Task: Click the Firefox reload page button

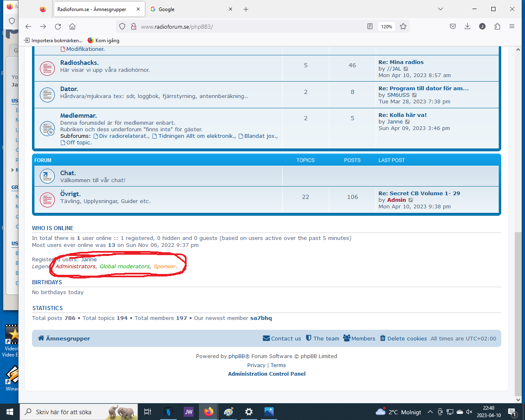Action: pos(58,27)
